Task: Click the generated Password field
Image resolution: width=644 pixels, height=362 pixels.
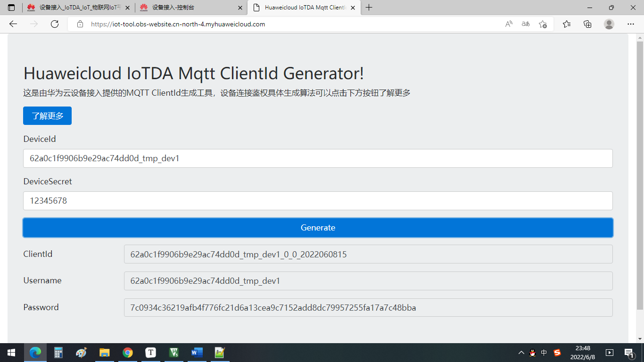Action: [x=368, y=308]
